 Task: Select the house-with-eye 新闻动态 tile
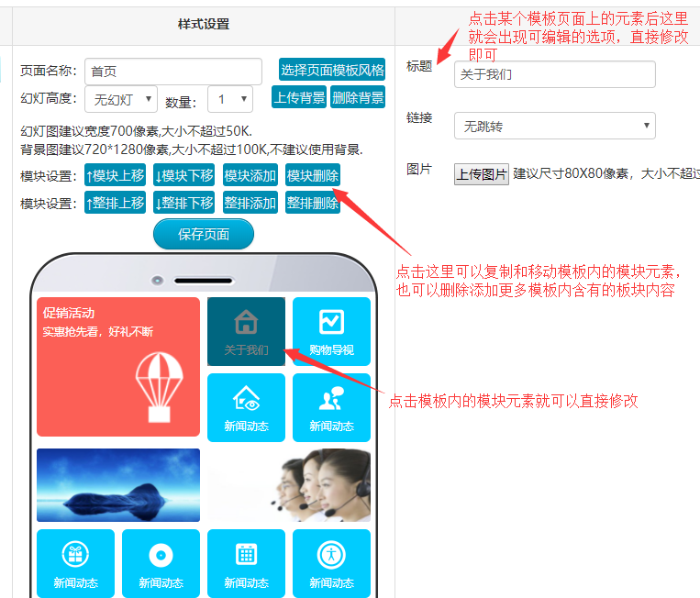(246, 406)
